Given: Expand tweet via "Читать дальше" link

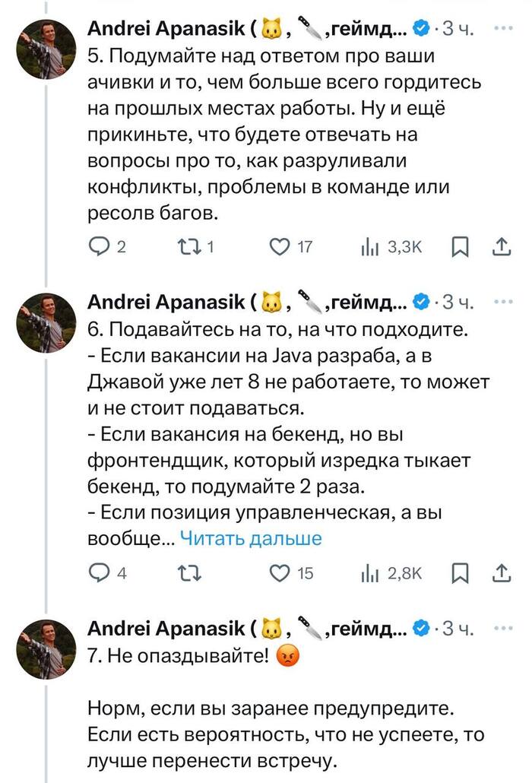Looking at the screenshot, I should (251, 539).
